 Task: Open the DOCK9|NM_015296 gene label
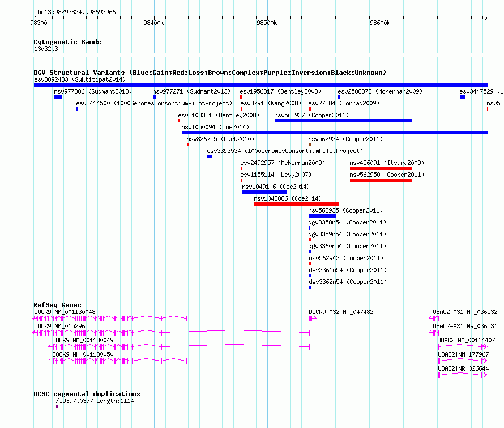click(59, 326)
